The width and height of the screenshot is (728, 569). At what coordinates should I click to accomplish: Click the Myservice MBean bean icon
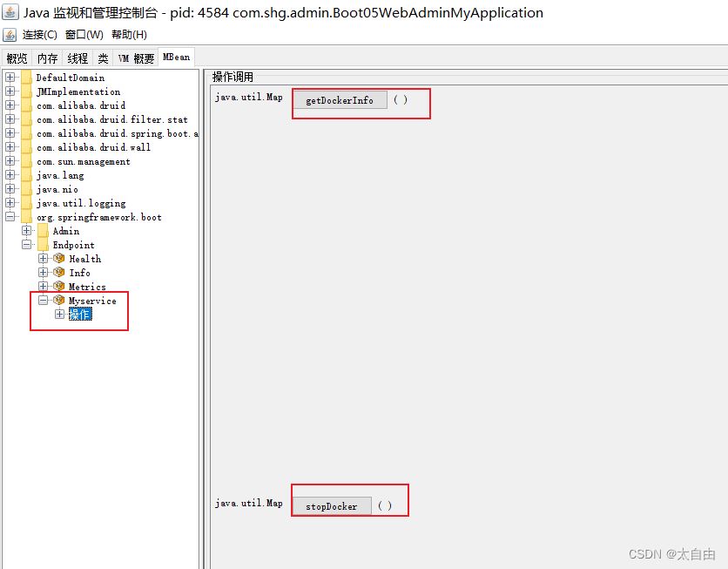pos(57,300)
